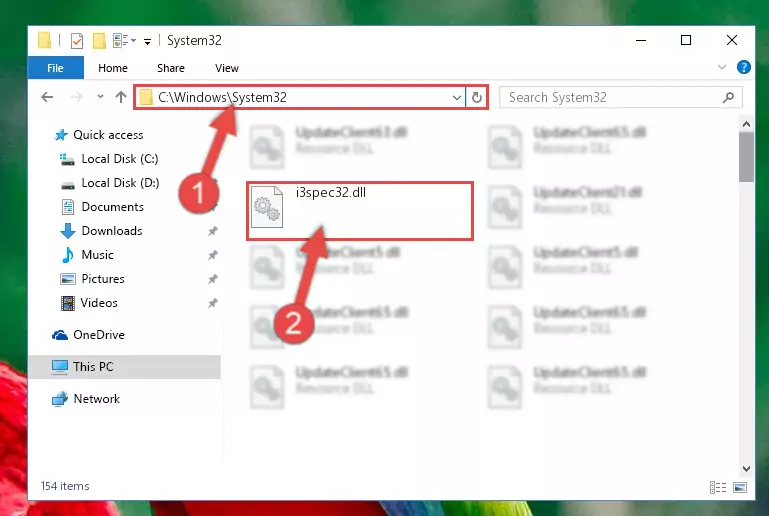Click the Downloads pin icon

212,231
